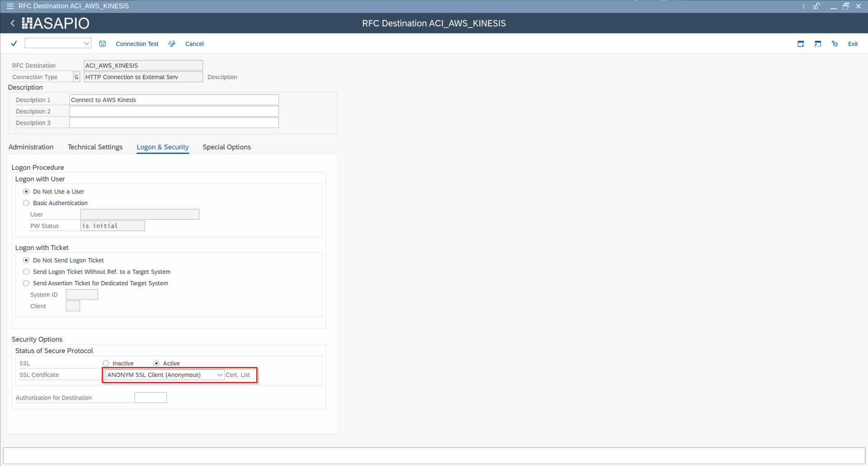The width and height of the screenshot is (868, 466).
Task: Click the Client field
Action: click(x=73, y=306)
